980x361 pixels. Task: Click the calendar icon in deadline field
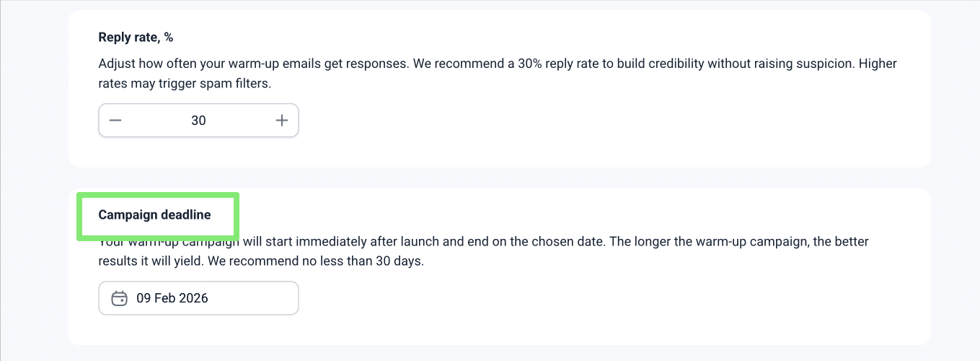click(120, 298)
